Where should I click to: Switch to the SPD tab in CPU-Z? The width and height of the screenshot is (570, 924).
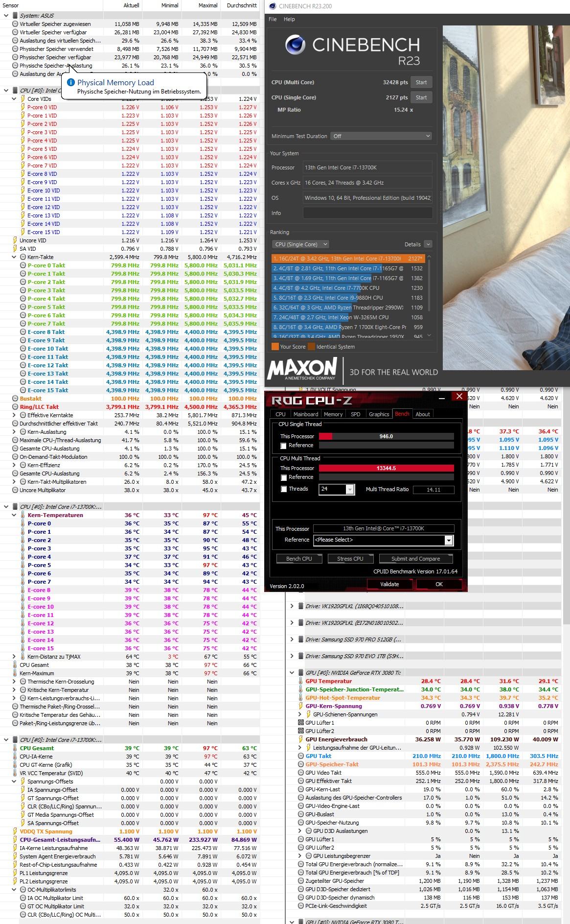point(356,414)
